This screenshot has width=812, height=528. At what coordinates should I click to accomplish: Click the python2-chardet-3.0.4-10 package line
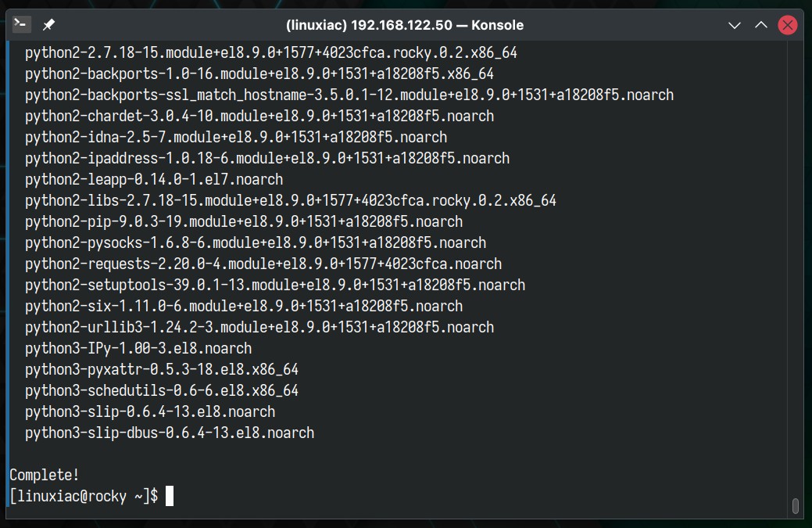[x=259, y=116]
